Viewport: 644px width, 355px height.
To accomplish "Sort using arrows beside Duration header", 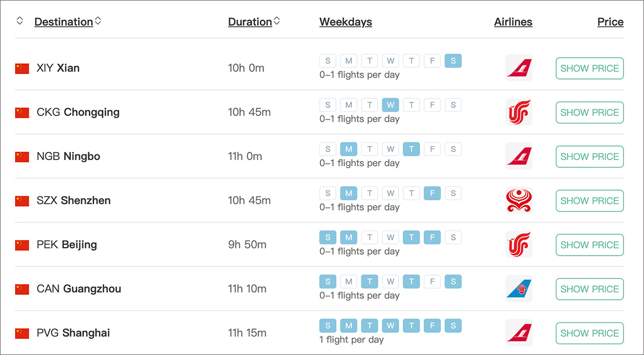I will (277, 21).
